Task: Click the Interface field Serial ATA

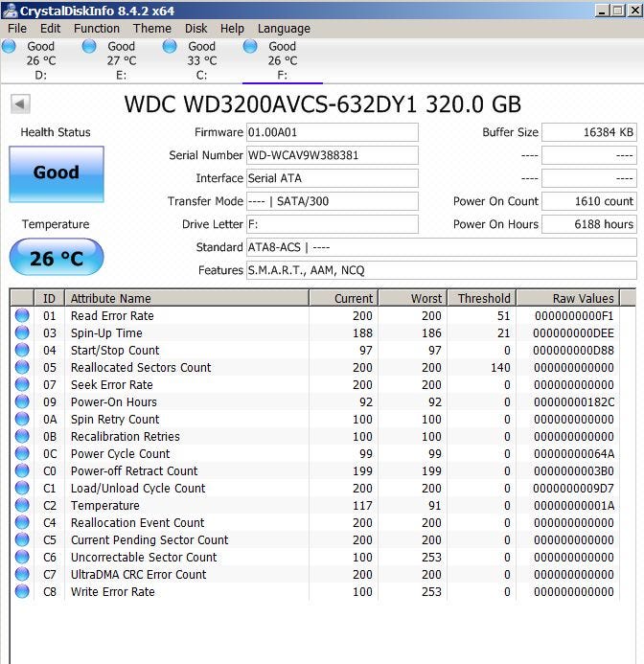Action: click(x=333, y=178)
